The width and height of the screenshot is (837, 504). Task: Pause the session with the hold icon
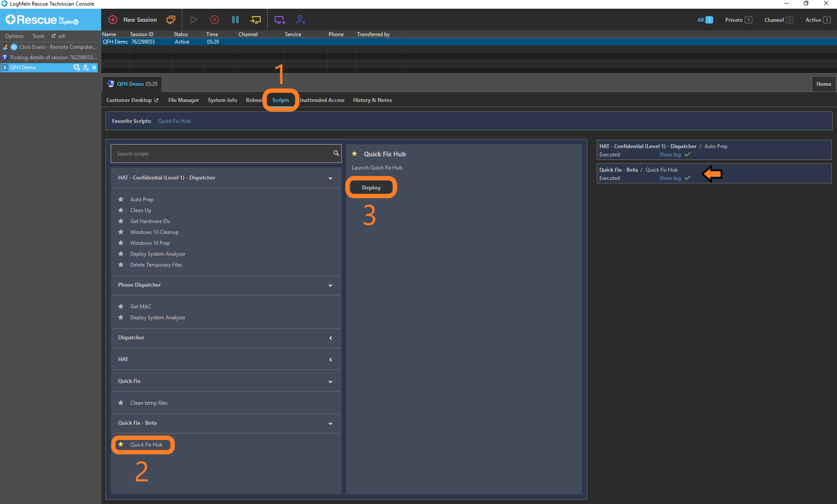pos(235,20)
